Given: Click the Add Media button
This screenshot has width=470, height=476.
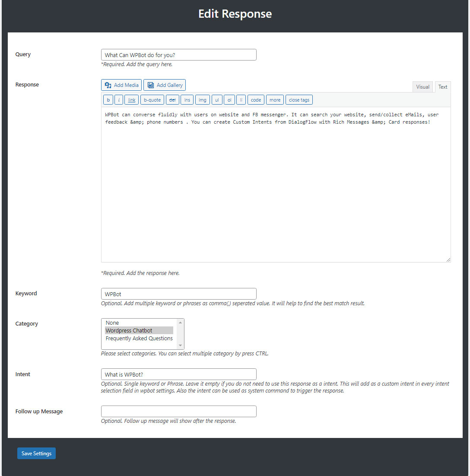Looking at the screenshot, I should (121, 85).
